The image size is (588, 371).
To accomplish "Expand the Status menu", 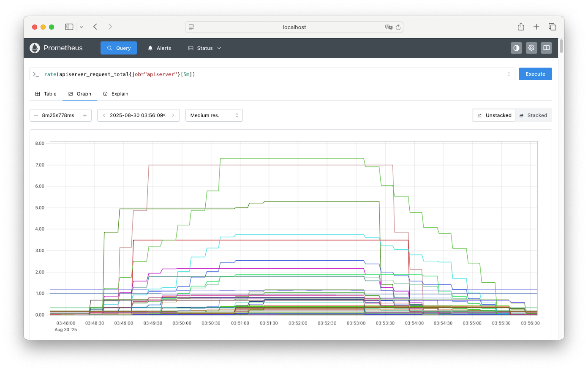I will 204,48.
